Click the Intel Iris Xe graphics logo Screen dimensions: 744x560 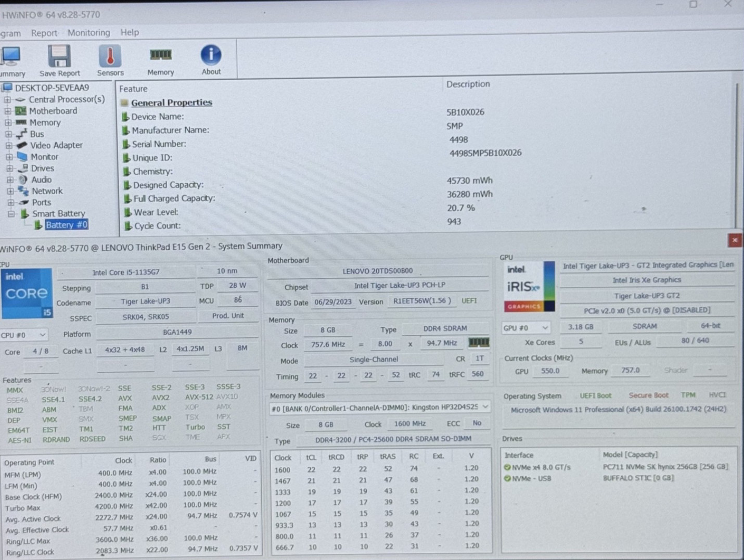pyautogui.click(x=529, y=286)
